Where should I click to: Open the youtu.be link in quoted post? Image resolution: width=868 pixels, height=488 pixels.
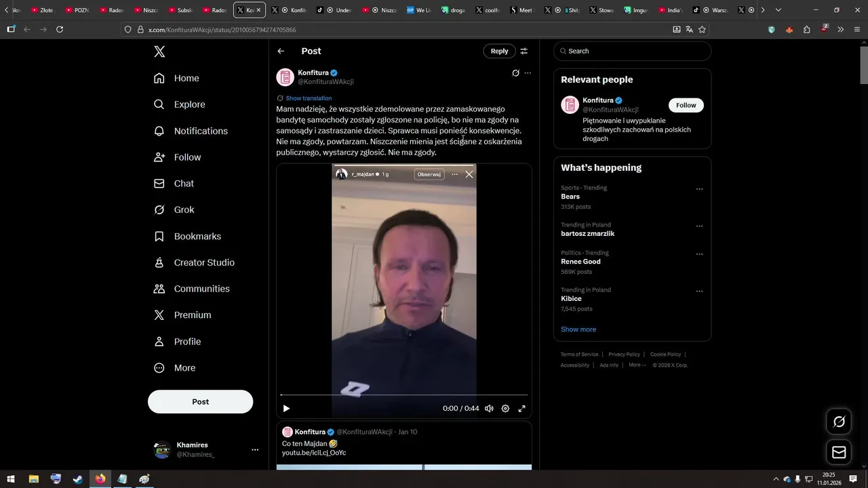(314, 453)
